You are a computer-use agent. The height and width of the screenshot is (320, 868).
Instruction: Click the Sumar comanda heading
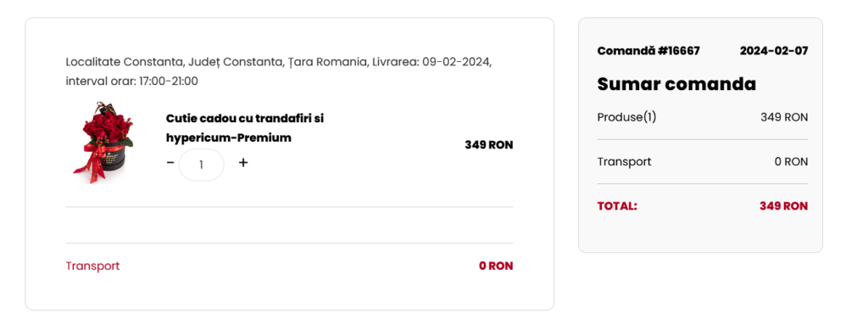[x=676, y=84]
